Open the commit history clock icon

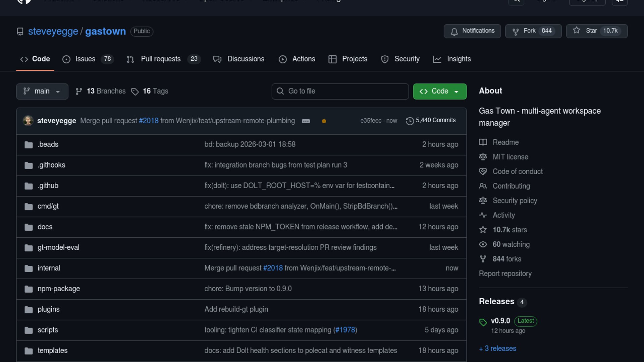tap(410, 121)
